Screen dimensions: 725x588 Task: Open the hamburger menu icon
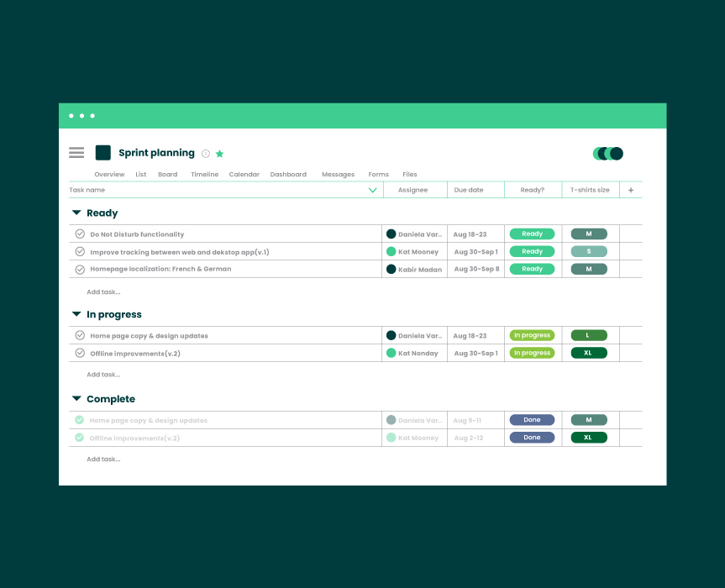[76, 153]
